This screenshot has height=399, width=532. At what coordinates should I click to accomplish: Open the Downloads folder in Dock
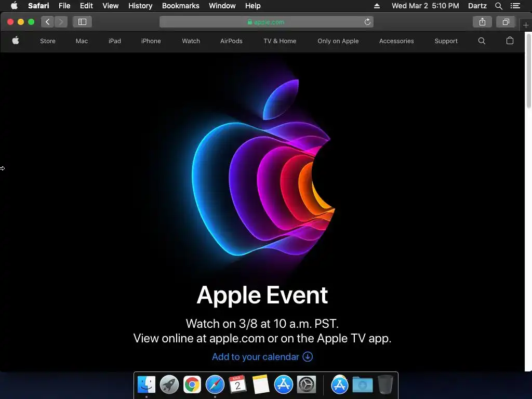click(x=362, y=385)
